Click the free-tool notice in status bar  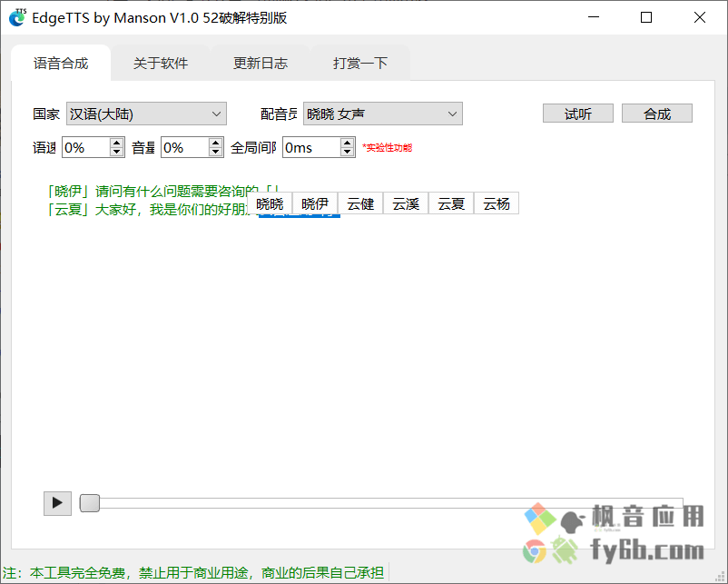[x=193, y=573]
